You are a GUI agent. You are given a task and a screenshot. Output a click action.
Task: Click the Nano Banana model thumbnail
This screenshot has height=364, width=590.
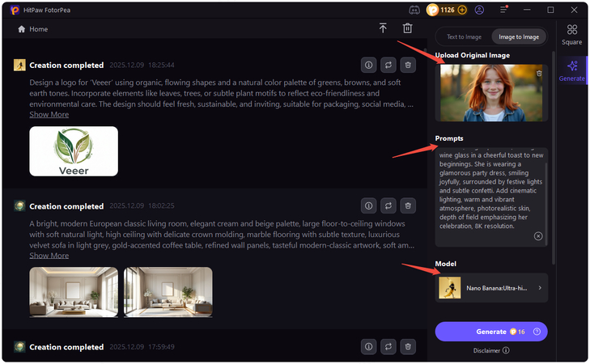click(450, 288)
